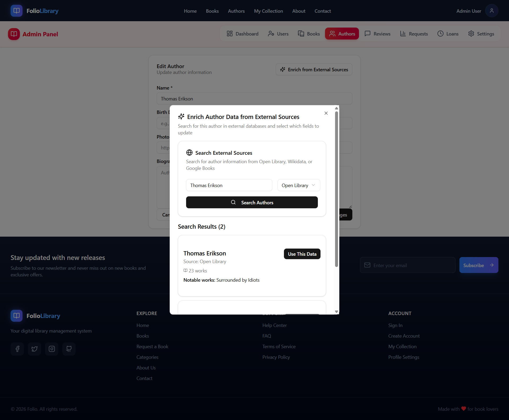Screen dimensions: 509x420
Task: Open the Terms of Service link
Action: 279,346
